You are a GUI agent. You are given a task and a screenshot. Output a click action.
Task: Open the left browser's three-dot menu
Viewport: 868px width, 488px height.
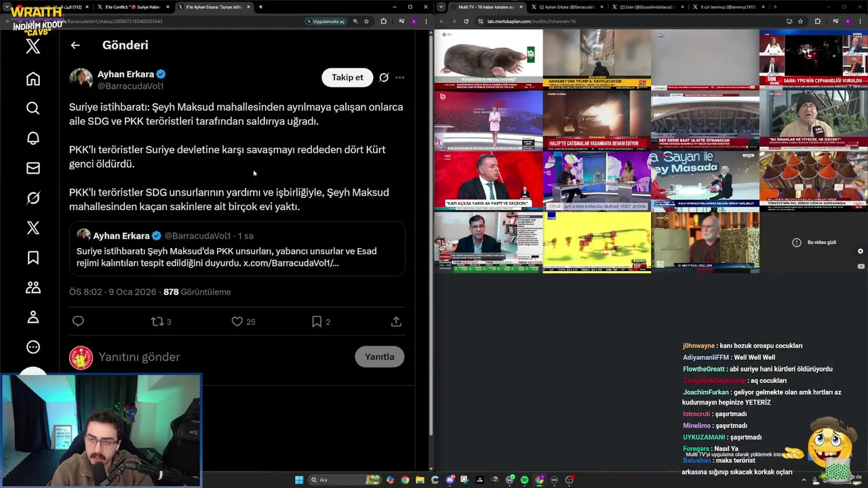click(426, 21)
